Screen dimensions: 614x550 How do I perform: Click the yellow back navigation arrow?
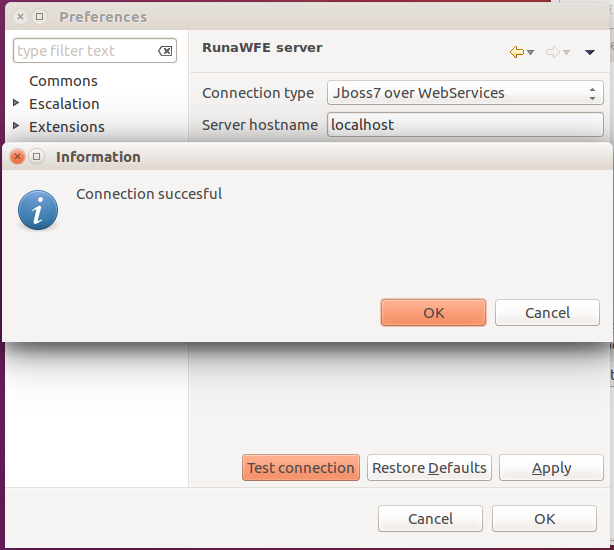(x=517, y=52)
